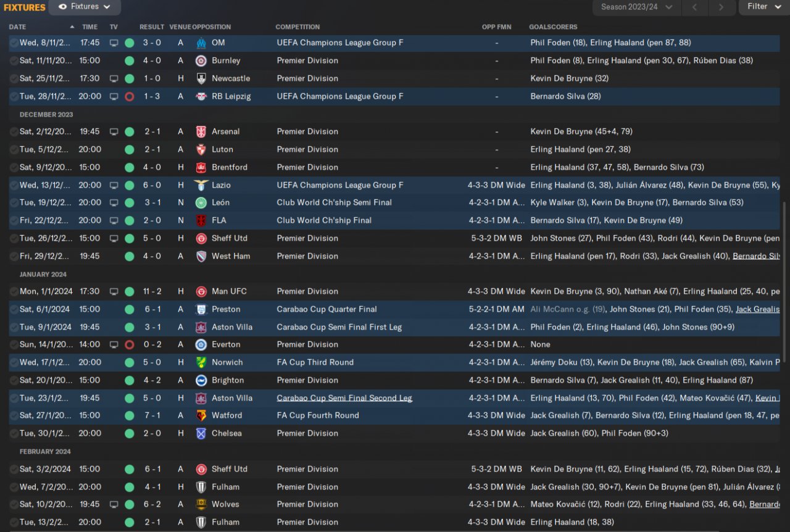
Task: Open the Burnley club badge
Action: pyautogui.click(x=201, y=60)
